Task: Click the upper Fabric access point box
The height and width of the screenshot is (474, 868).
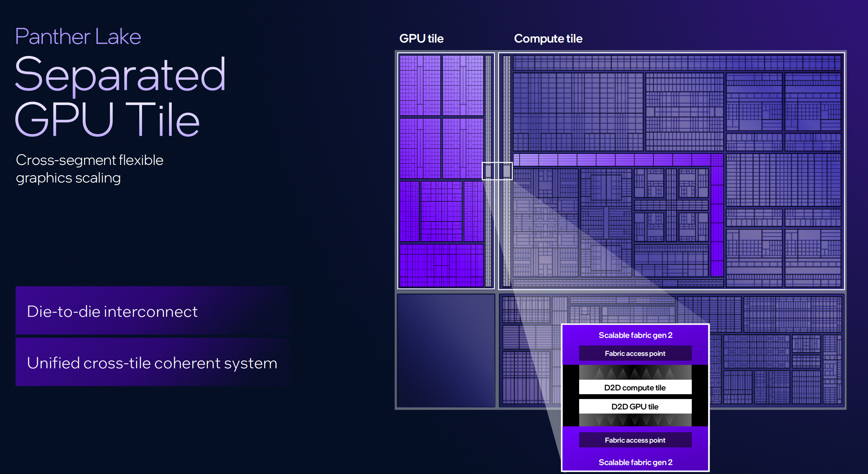Action: 635,353
